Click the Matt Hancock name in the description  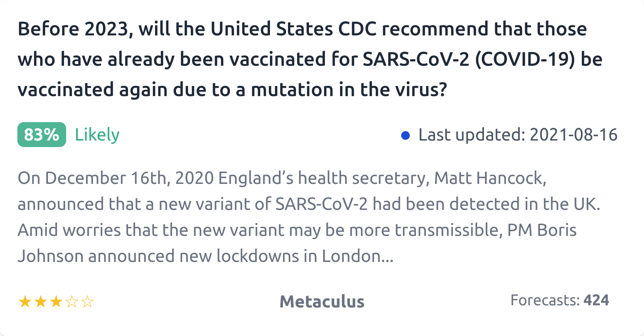coord(490,178)
